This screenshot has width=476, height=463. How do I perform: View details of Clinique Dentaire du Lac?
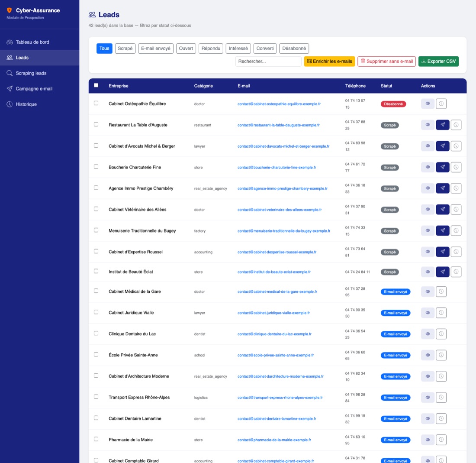pos(428,334)
